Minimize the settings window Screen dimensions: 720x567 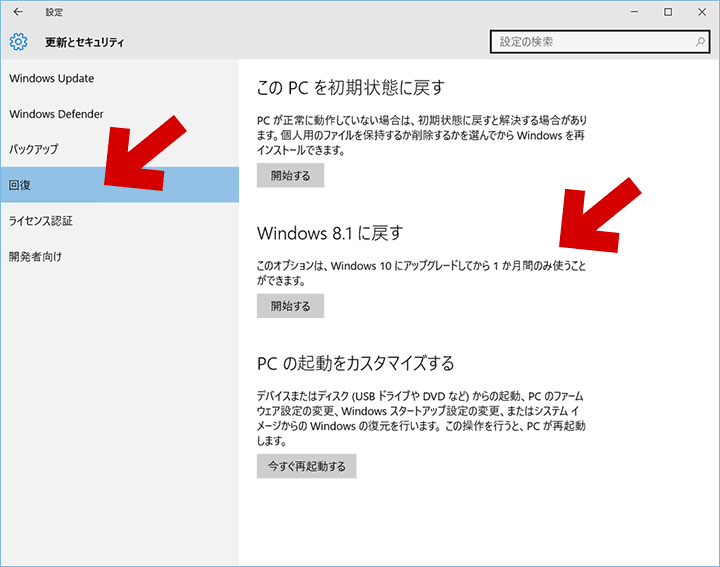tap(634, 12)
